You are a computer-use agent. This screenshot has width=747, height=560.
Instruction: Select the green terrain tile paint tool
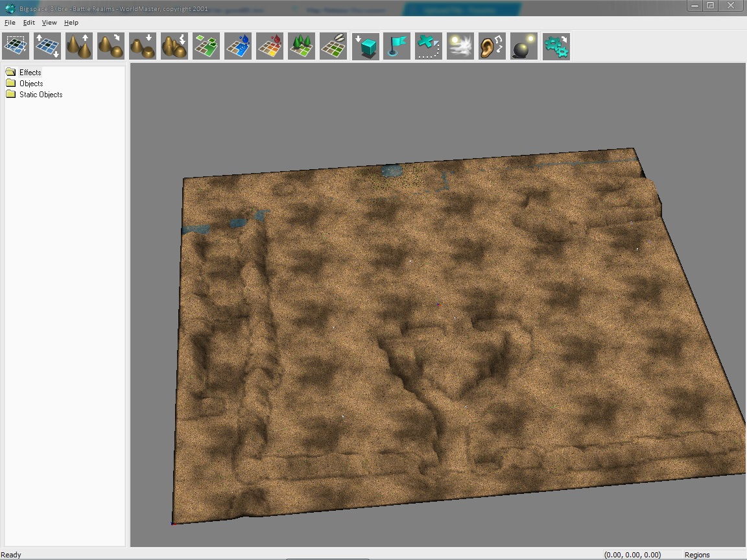tap(206, 46)
